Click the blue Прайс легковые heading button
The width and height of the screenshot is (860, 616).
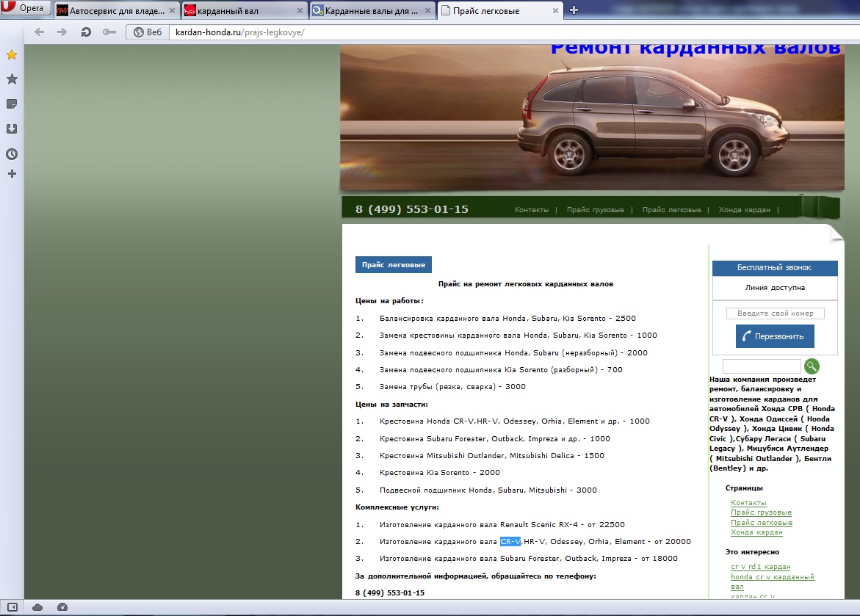coord(393,265)
